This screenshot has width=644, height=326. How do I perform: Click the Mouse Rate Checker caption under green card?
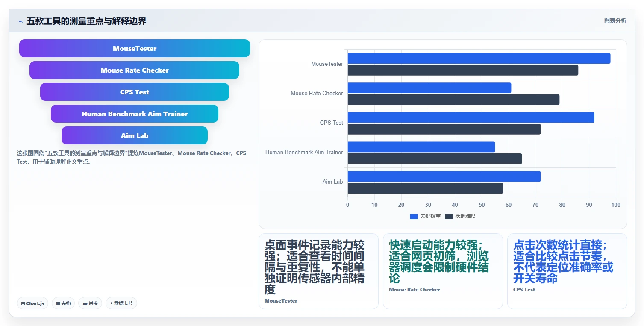click(x=414, y=290)
